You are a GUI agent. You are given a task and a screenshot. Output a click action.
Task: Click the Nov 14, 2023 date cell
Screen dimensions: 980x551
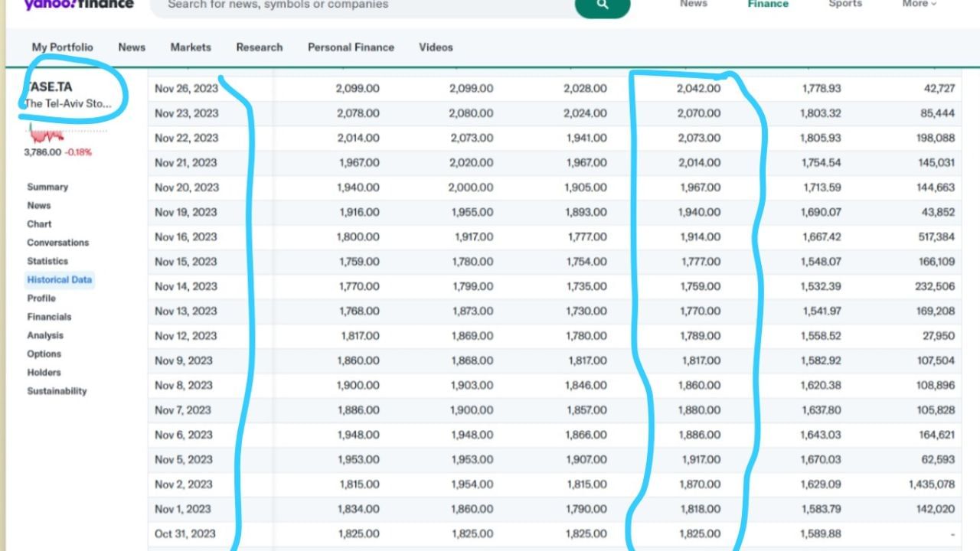click(x=185, y=286)
